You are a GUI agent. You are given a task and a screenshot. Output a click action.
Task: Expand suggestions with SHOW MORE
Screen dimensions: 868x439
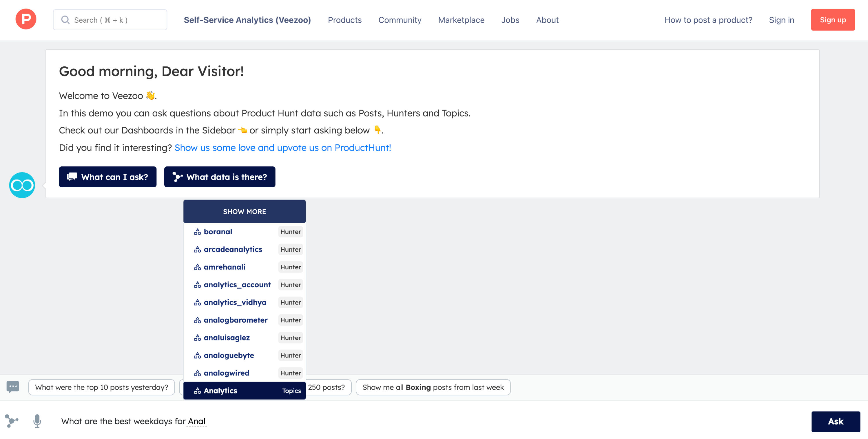(x=245, y=211)
